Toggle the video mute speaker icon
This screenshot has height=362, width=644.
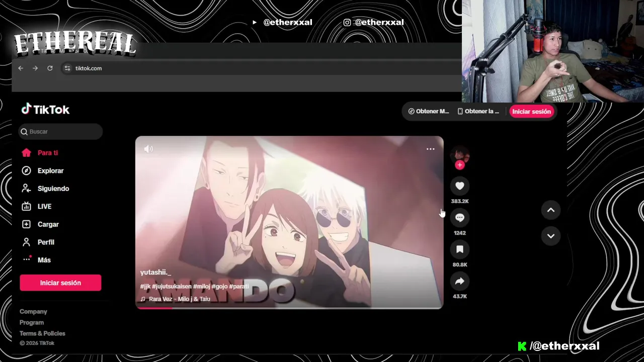tap(148, 149)
